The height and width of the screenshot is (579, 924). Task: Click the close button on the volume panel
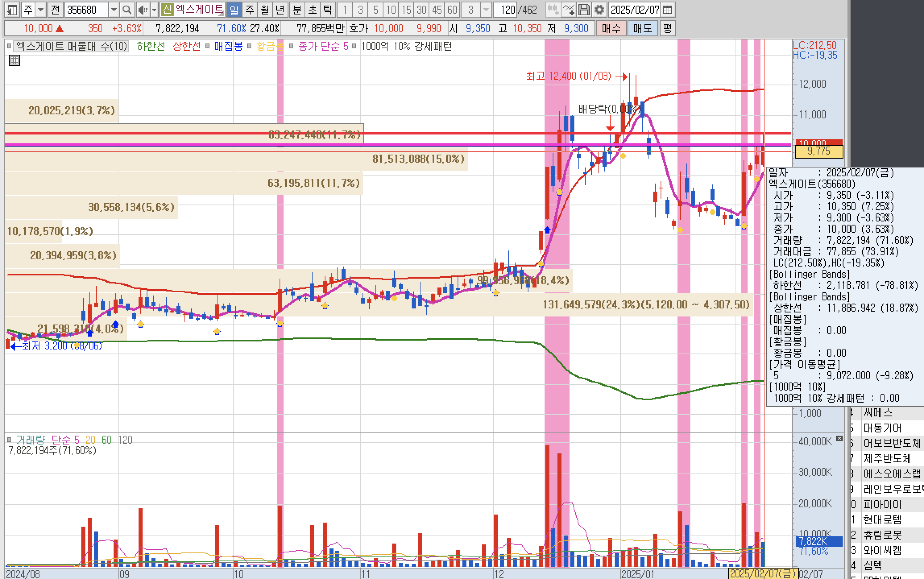[x=839, y=438]
